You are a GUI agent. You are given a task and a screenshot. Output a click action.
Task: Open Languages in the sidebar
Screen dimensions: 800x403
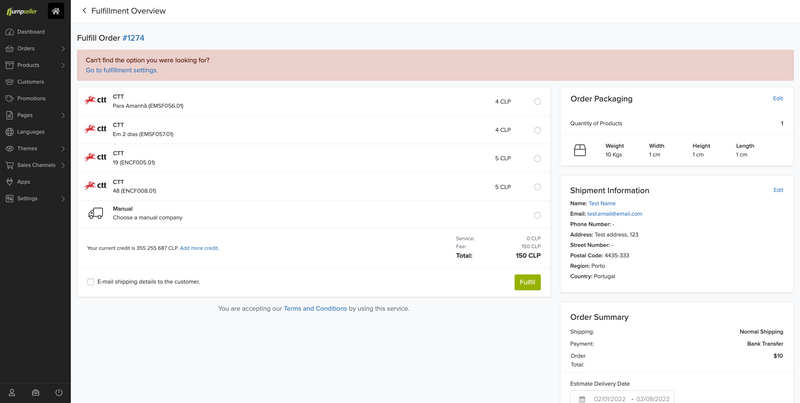pyautogui.click(x=31, y=132)
